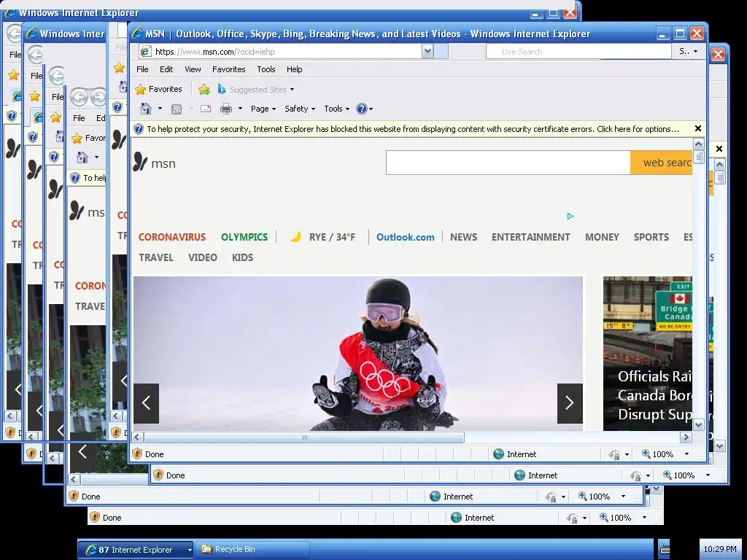Expand the Home button dropdown arrow
The width and height of the screenshot is (747, 560).
[x=160, y=109]
